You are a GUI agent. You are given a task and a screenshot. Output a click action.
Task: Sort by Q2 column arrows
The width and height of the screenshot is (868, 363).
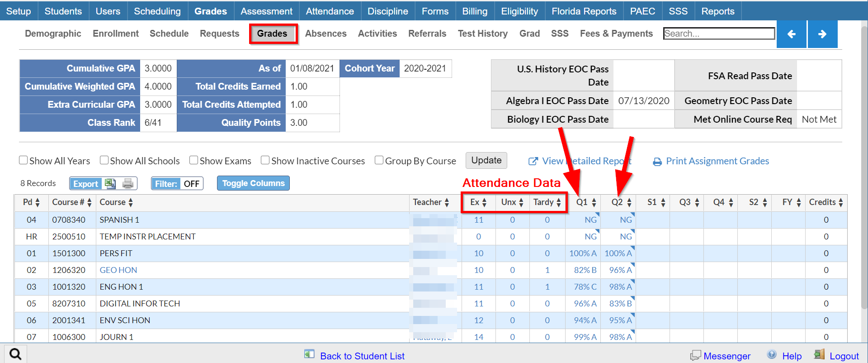(x=629, y=202)
